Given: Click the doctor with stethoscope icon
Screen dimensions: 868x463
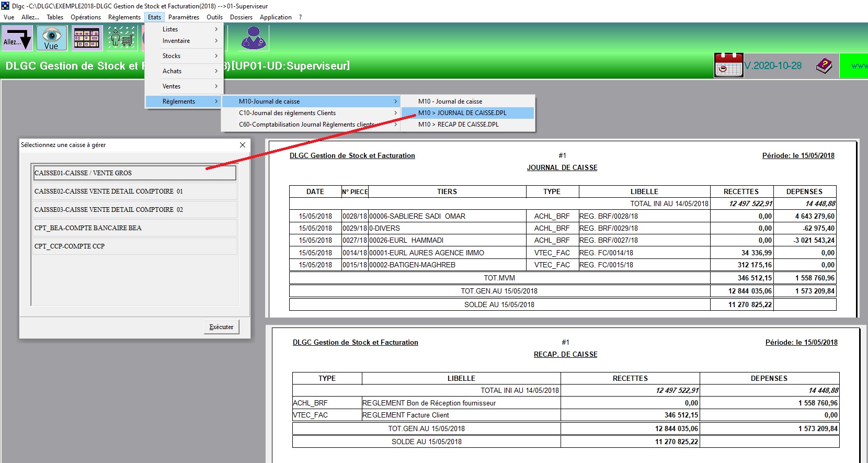Looking at the screenshot, I should (x=254, y=38).
